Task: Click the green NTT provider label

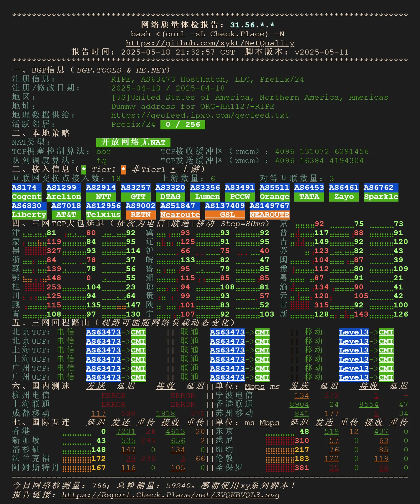Action: pyautogui.click(x=103, y=197)
